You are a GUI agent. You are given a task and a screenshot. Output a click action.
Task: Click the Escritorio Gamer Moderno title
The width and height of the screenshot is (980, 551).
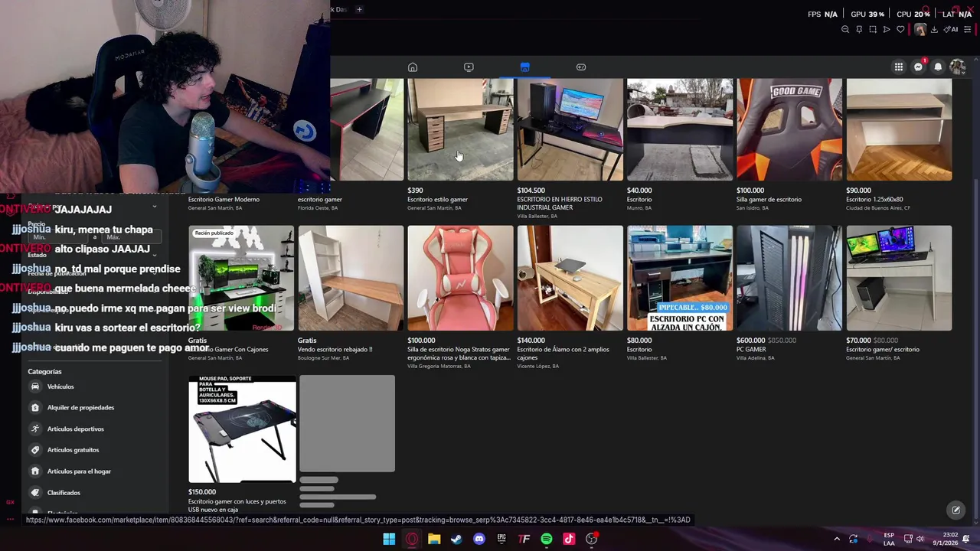[224, 200]
